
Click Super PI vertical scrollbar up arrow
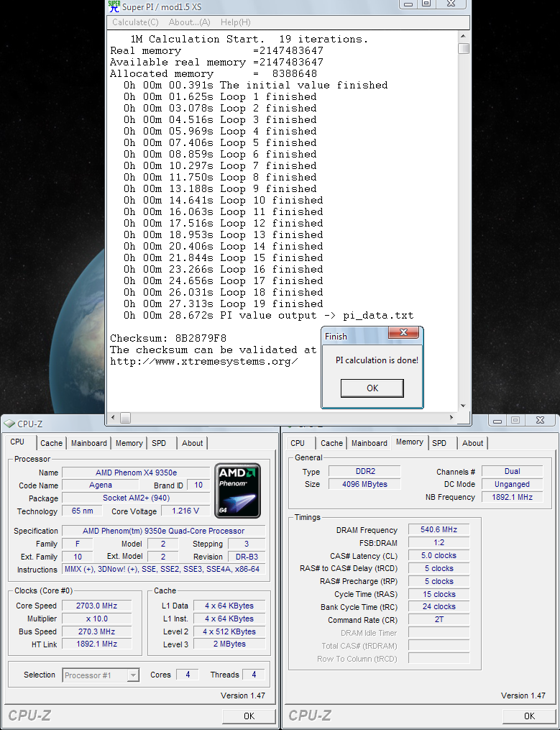(x=463, y=36)
